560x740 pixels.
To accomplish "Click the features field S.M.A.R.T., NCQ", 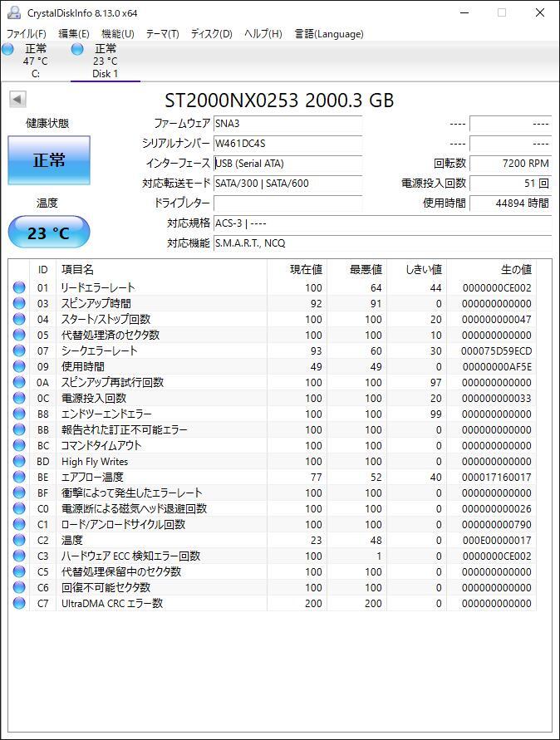I will point(382,243).
